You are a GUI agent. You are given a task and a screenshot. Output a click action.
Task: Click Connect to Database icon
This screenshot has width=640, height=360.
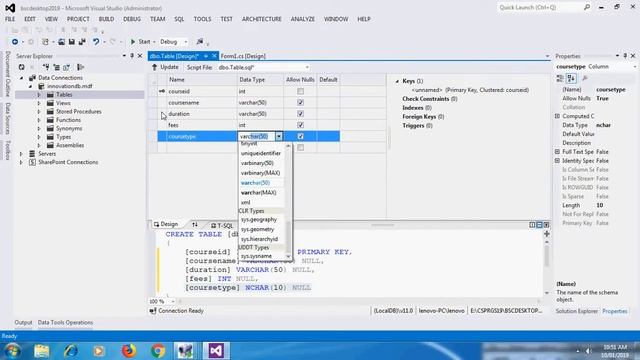tap(46, 67)
